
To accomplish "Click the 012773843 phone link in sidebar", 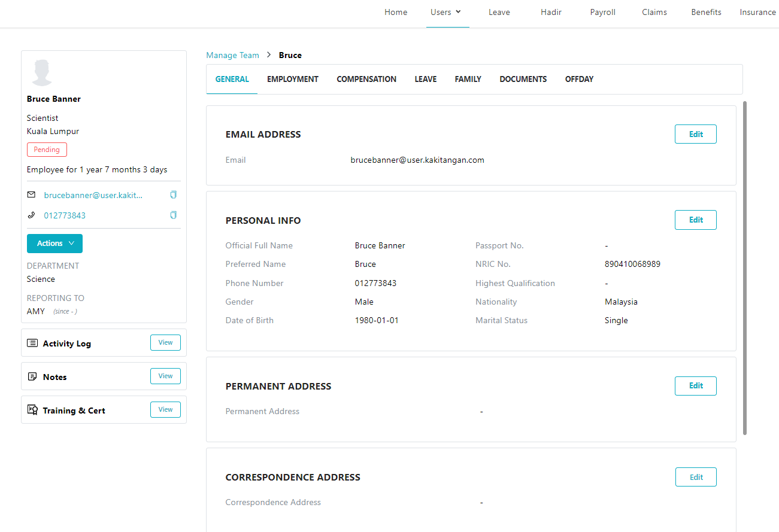I will click(x=65, y=215).
